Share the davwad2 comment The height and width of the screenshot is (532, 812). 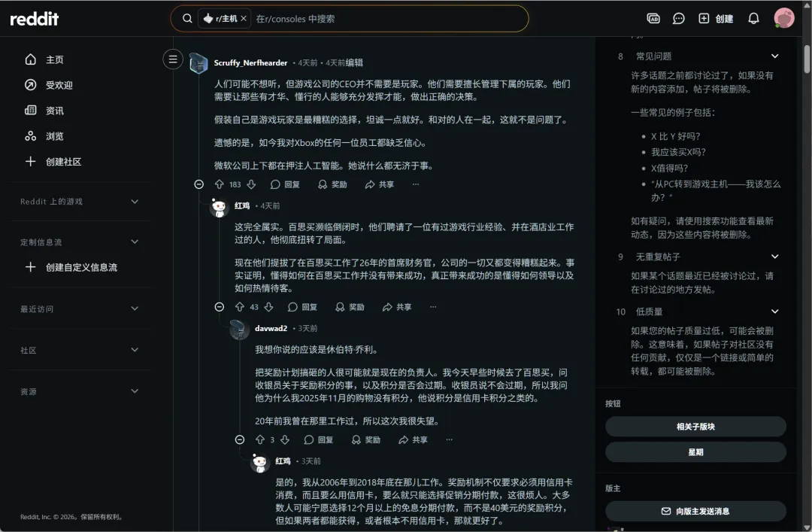414,439
